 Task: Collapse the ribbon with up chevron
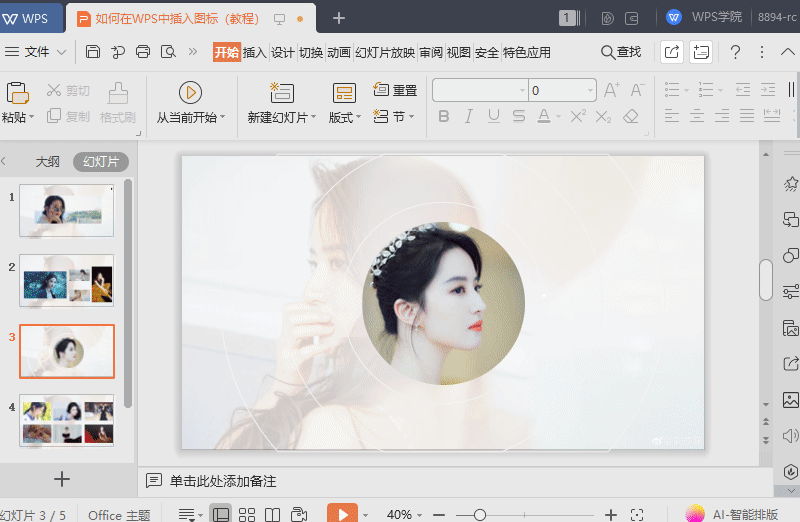point(787,52)
